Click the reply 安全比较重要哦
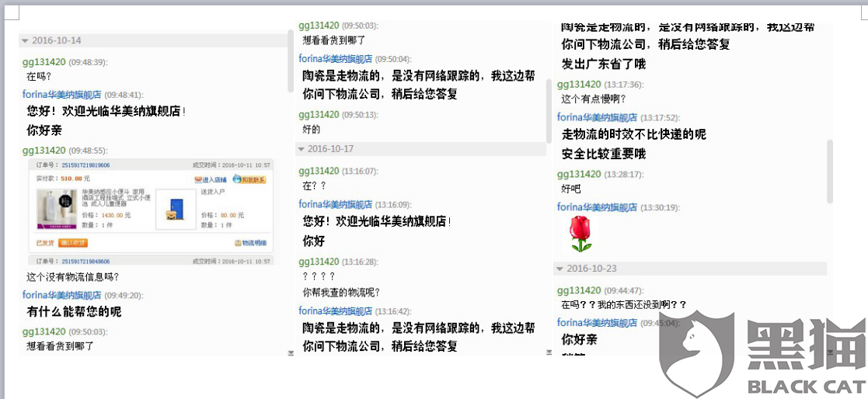This screenshot has width=868, height=399. 603,154
